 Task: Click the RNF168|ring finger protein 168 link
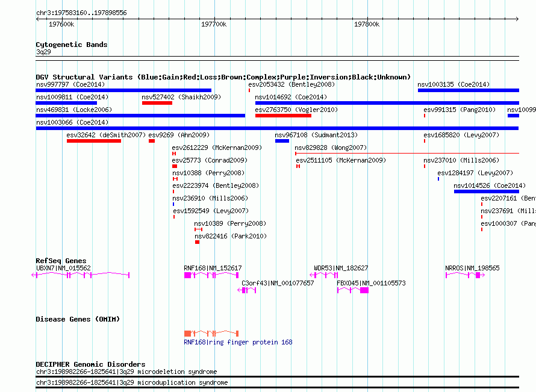[x=238, y=343]
